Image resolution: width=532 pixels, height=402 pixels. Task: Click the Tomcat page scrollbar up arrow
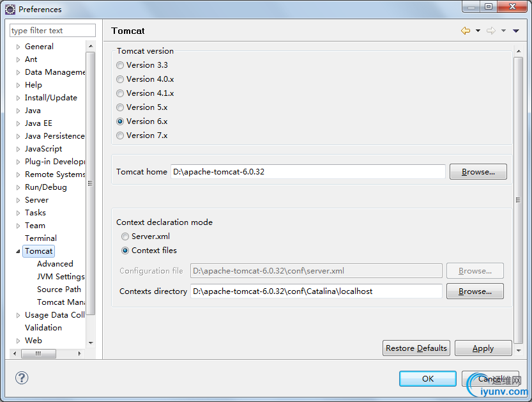[x=519, y=51]
